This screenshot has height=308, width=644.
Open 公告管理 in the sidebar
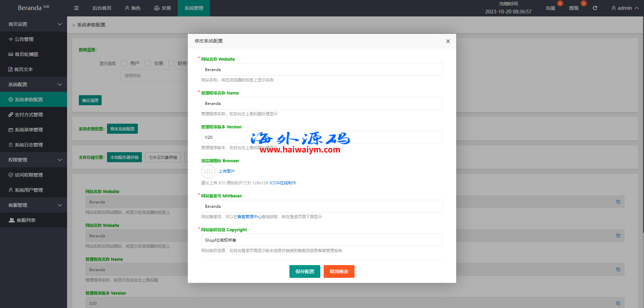[x=24, y=39]
